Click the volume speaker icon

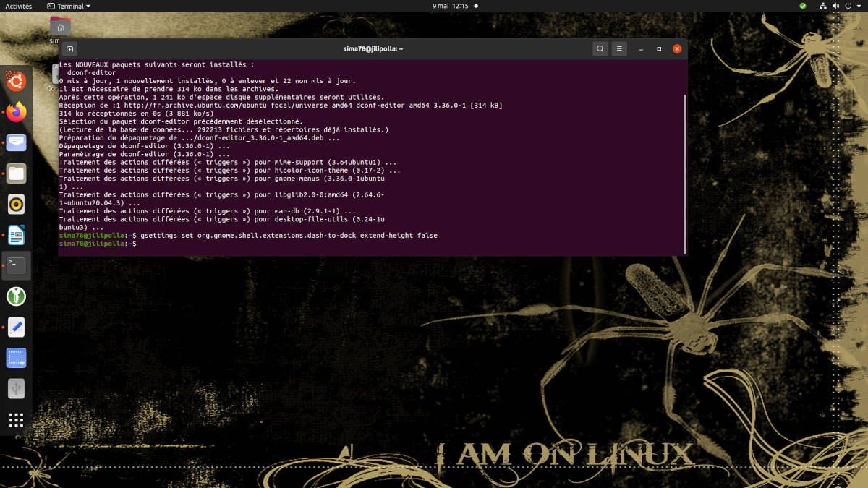[835, 6]
